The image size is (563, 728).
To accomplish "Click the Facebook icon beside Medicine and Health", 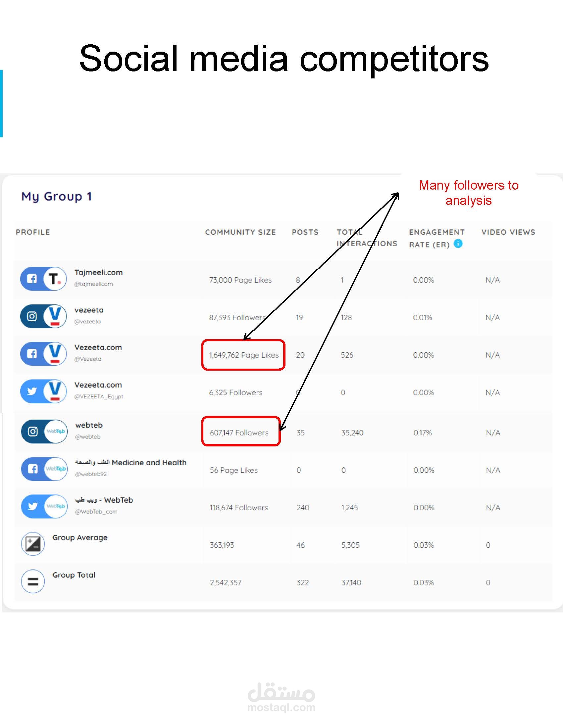I will click(32, 469).
